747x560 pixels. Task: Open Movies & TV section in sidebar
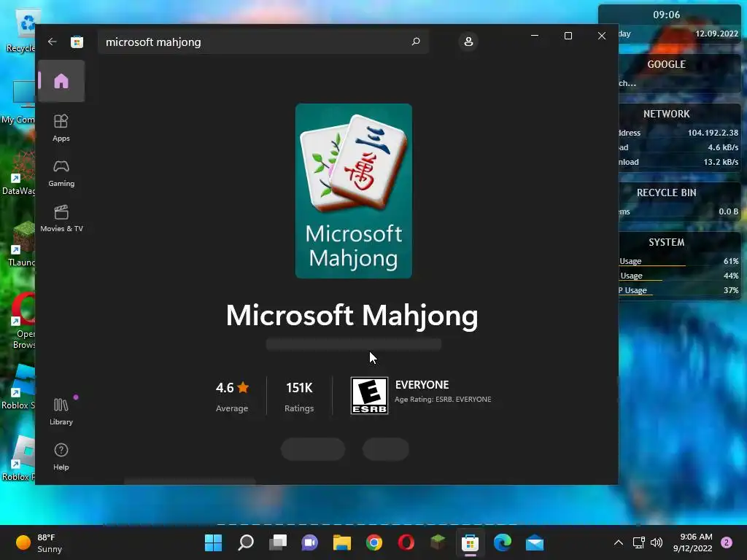tap(61, 218)
